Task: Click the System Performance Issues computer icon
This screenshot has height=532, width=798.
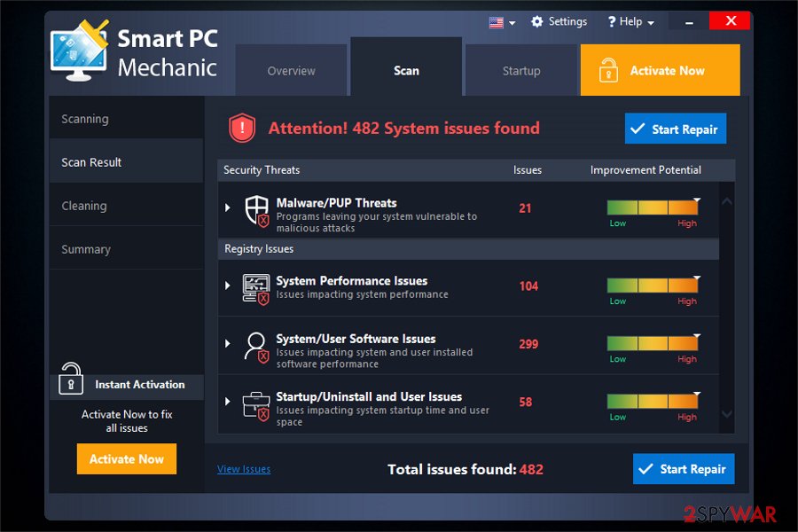Action: [x=256, y=289]
